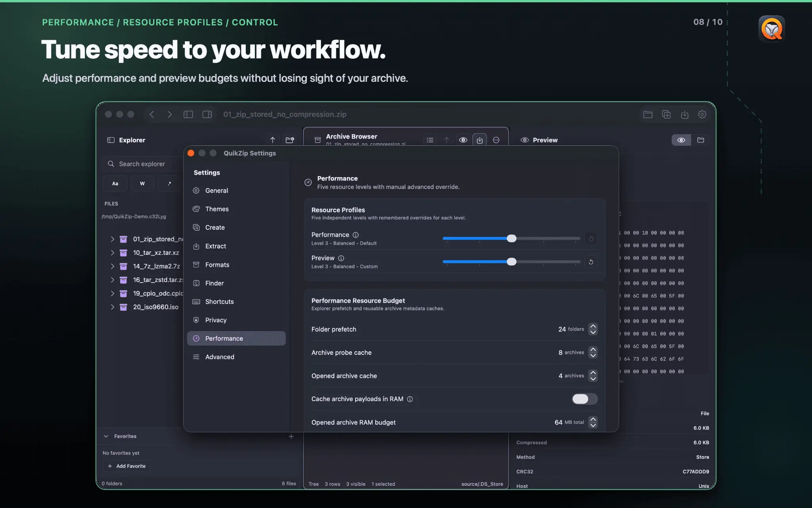Open General settings section
This screenshot has width=812, height=508.
tap(236, 190)
